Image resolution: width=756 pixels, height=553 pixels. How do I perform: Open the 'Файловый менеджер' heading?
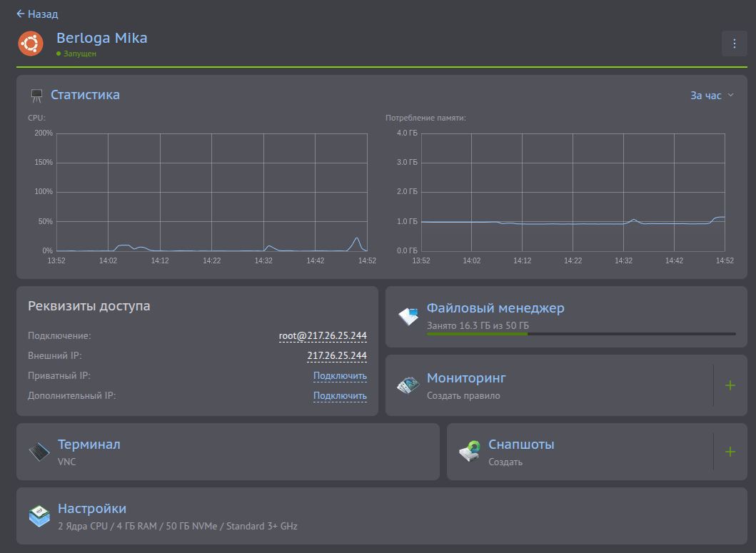495,308
